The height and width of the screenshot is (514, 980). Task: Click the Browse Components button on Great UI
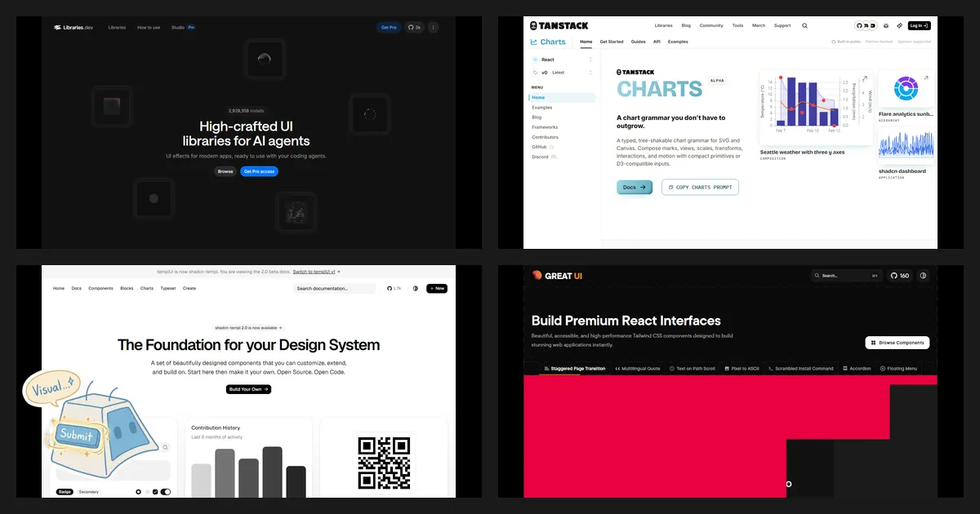point(898,343)
